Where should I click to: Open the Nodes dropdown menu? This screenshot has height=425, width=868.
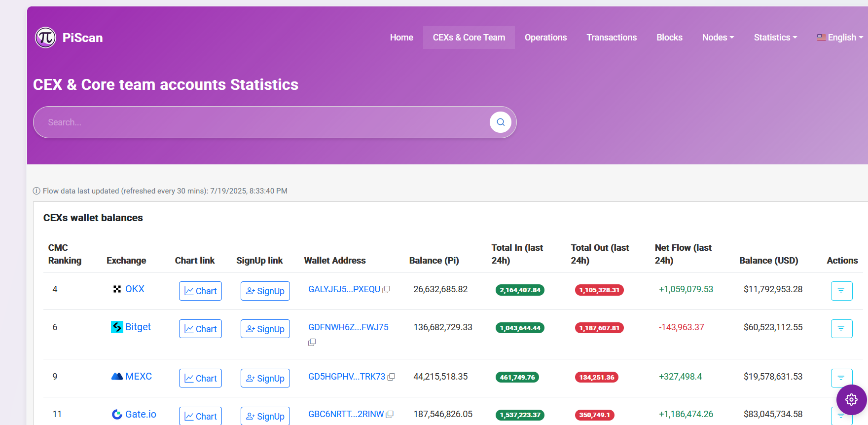[718, 38]
